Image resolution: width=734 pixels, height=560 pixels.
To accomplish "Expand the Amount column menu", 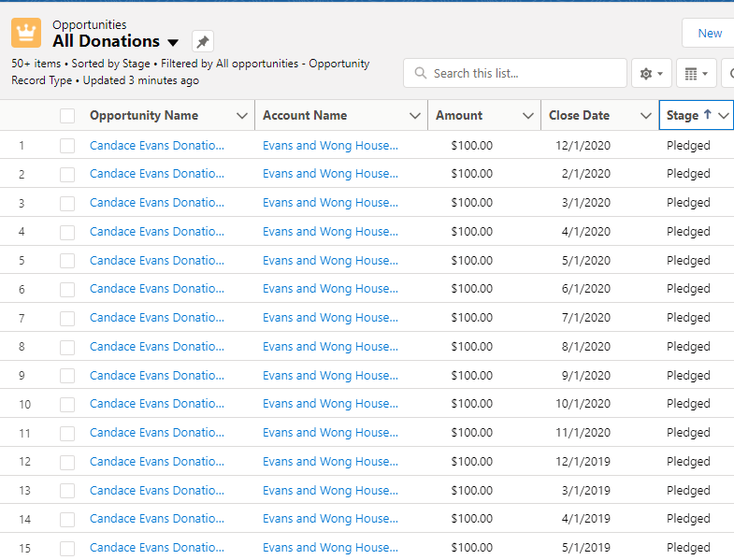I will point(528,116).
